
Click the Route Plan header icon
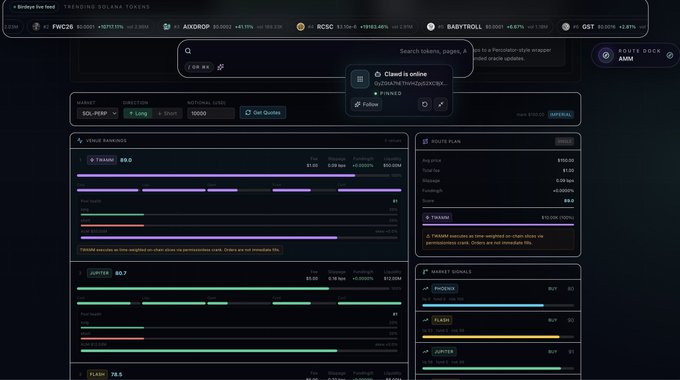[x=425, y=141]
